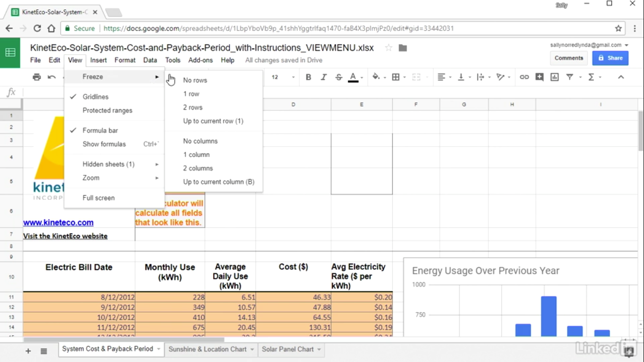Click the browser Back arrow
The height and width of the screenshot is (362, 644).
9,28
